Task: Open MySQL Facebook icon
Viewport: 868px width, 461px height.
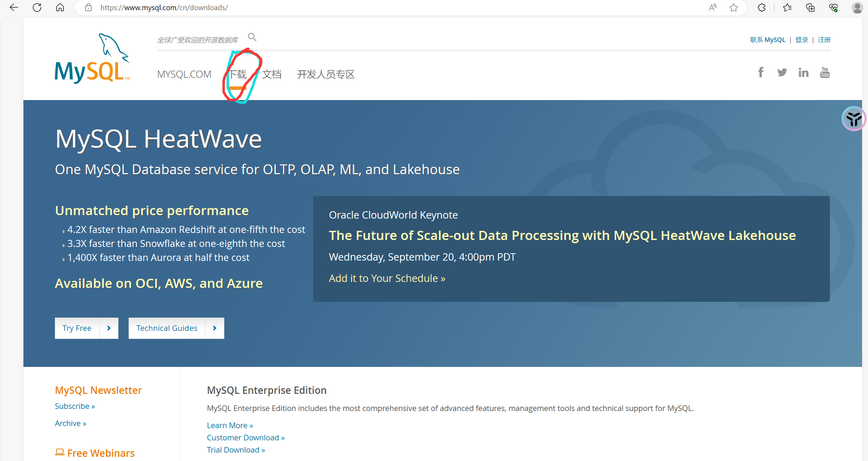Action: tap(761, 72)
